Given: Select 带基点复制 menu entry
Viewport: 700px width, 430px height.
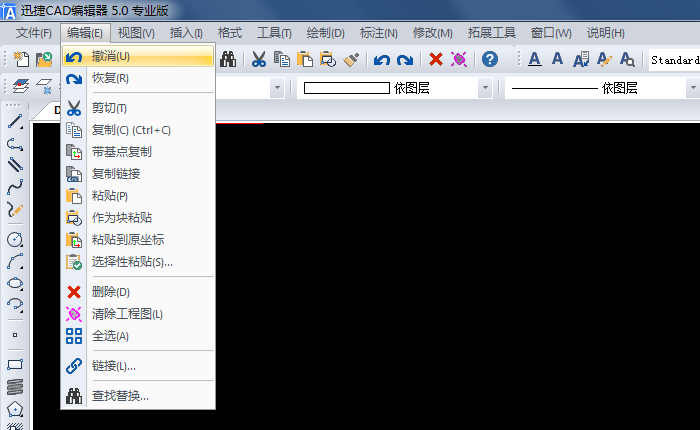Looking at the screenshot, I should 138,152.
